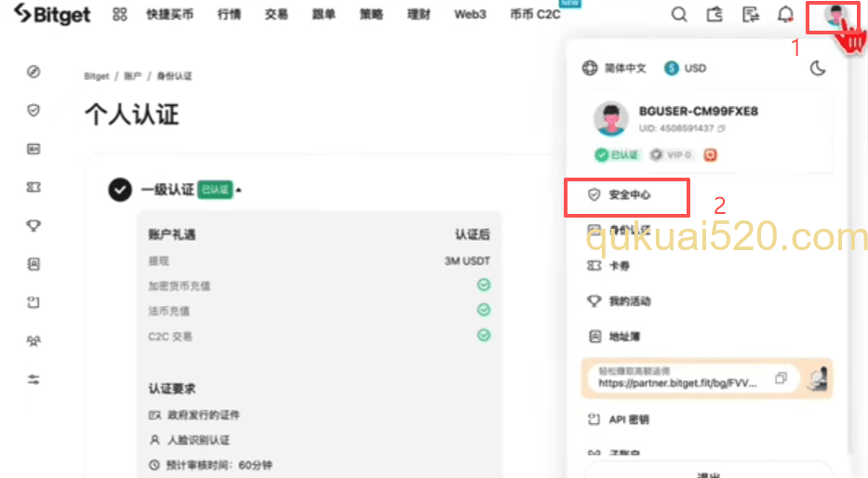868x478 pixels.
Task: Click left sidebar address book icon
Action: pyautogui.click(x=33, y=264)
